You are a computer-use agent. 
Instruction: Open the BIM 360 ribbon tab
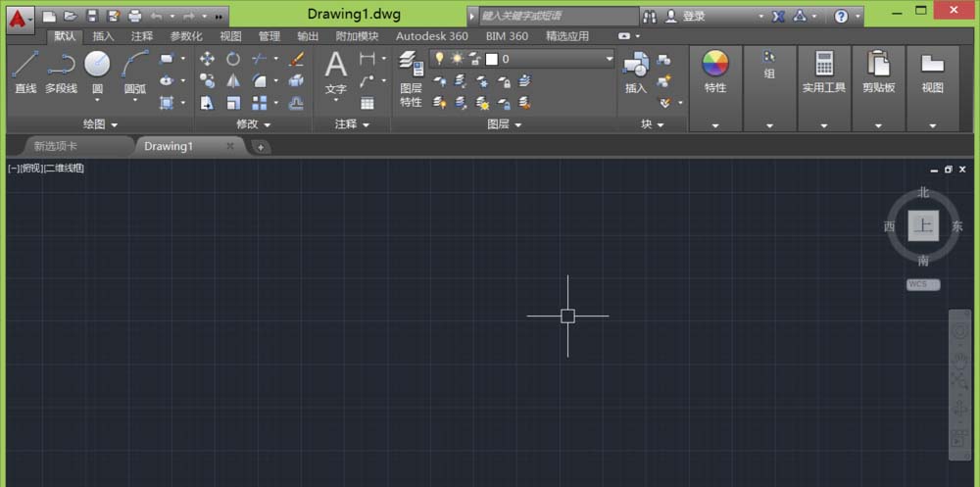(507, 36)
